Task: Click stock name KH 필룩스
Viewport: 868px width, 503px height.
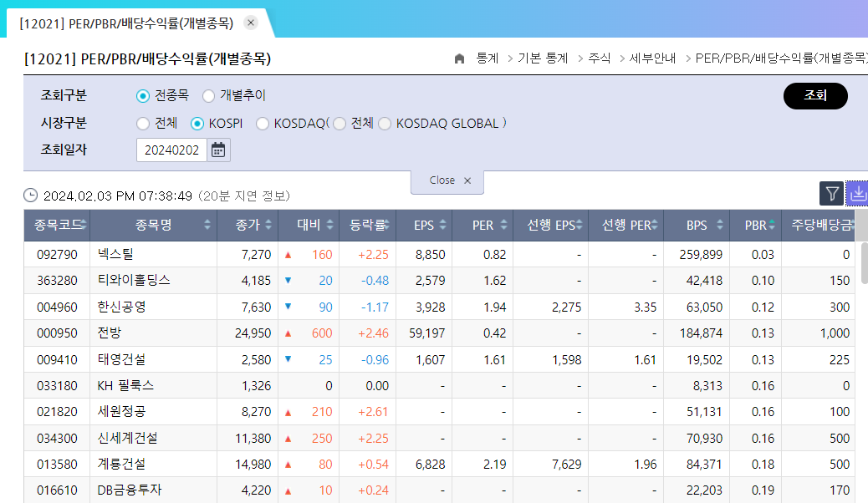Action: (x=125, y=385)
